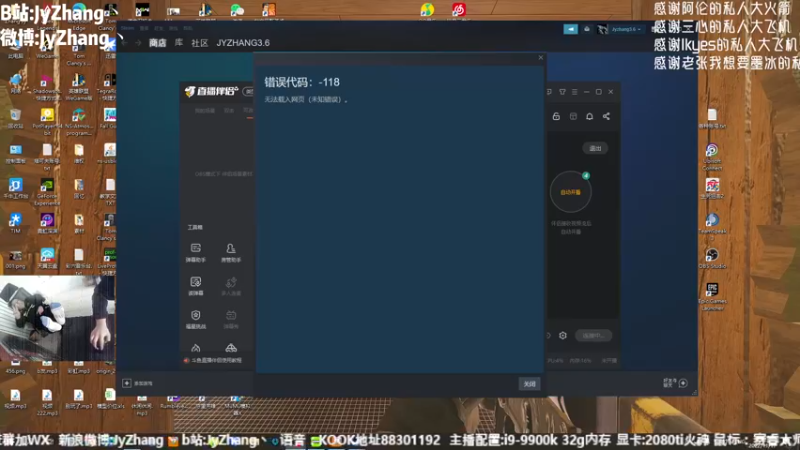Open Steam friends and chat icon

coord(683,383)
